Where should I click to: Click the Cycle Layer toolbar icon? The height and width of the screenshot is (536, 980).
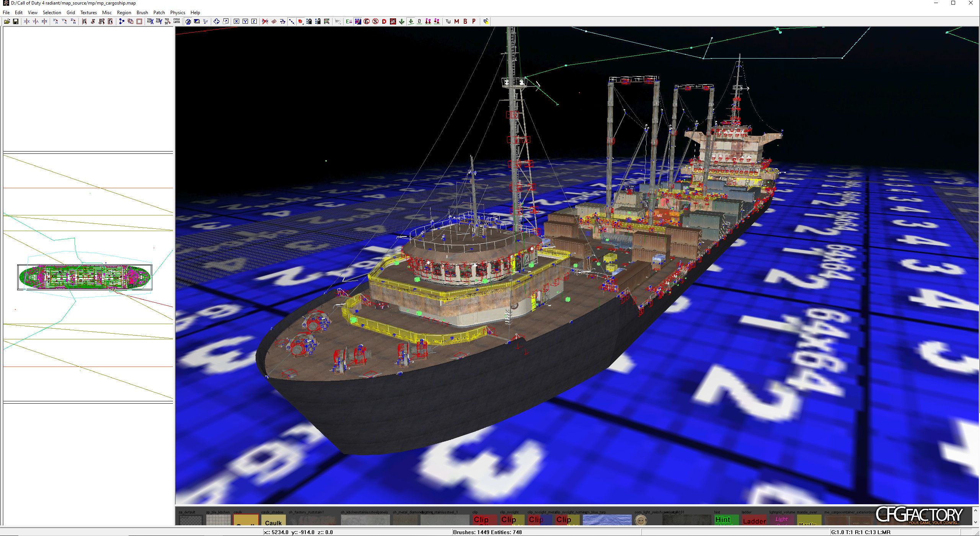click(177, 21)
